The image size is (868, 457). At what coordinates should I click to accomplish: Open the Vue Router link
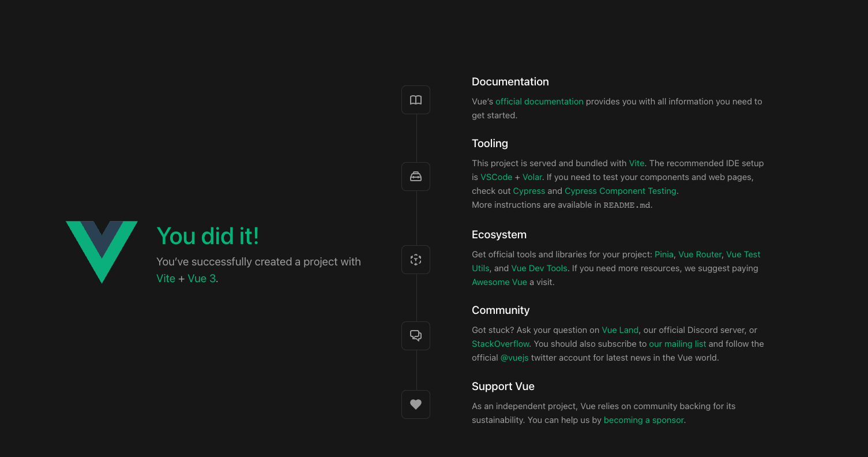coord(700,254)
